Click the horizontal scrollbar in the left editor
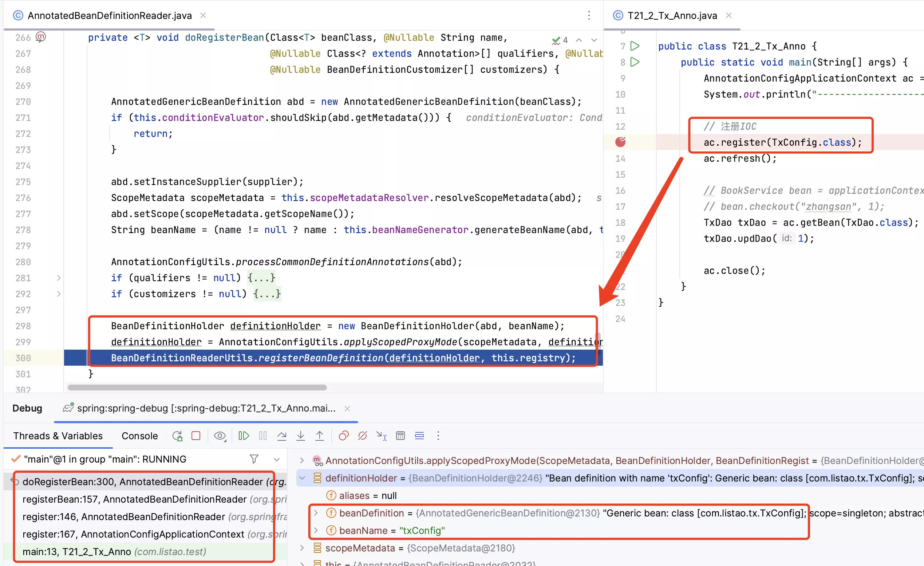This screenshot has width=924, height=566. point(197,388)
